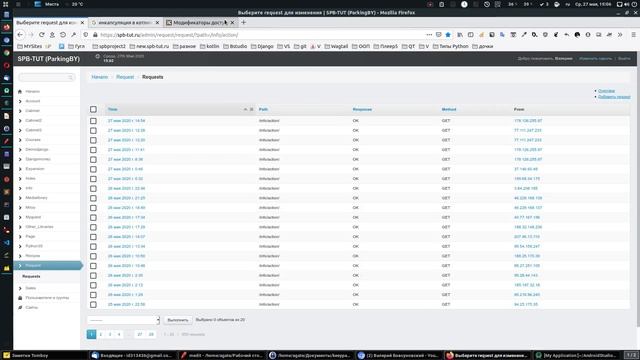Click the Firefox address bar URL
640x360 pixels.
tap(169, 35)
